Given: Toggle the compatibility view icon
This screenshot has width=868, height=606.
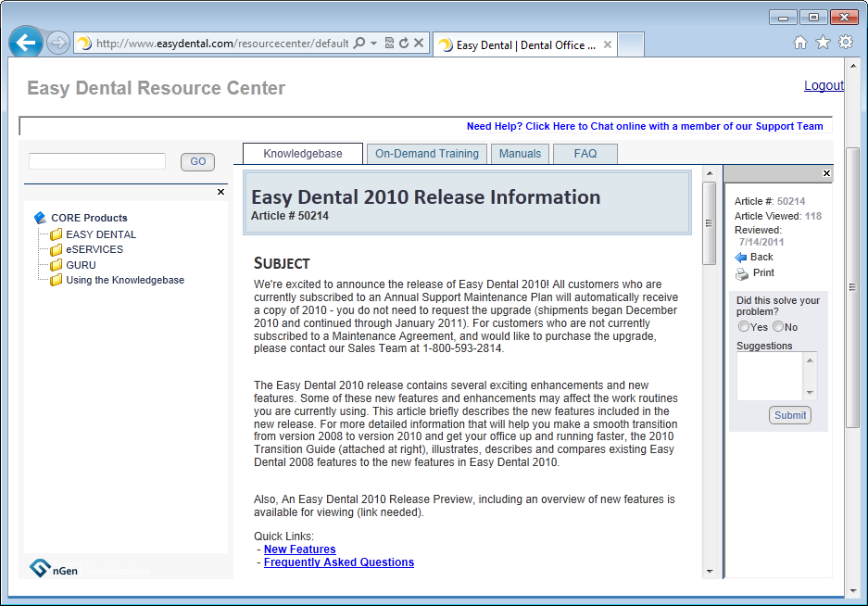Looking at the screenshot, I should pos(389,43).
